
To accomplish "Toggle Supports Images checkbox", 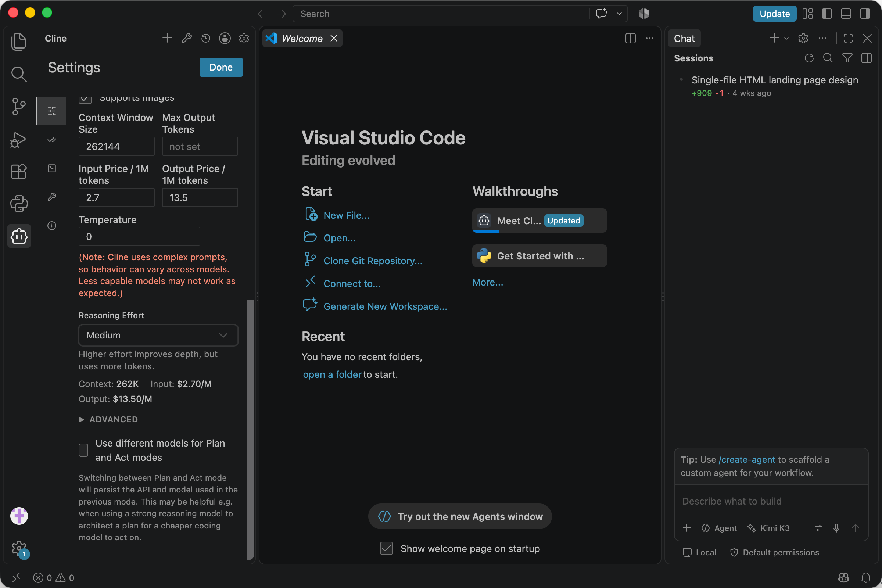I will point(85,98).
